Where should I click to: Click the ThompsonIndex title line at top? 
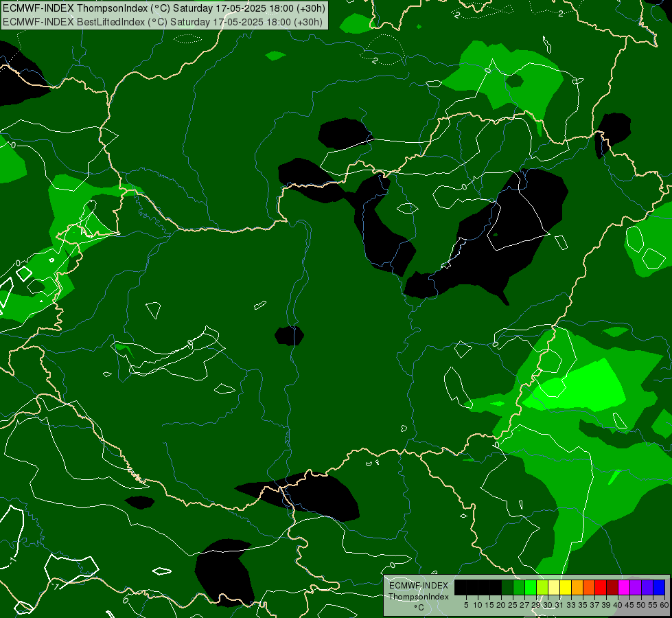click(164, 8)
